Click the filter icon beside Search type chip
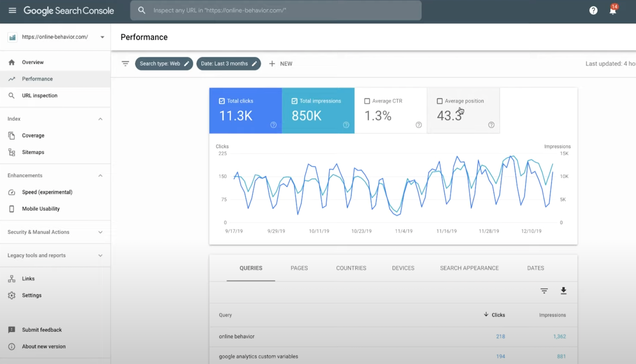Viewport: 636px width, 364px height. tap(125, 64)
